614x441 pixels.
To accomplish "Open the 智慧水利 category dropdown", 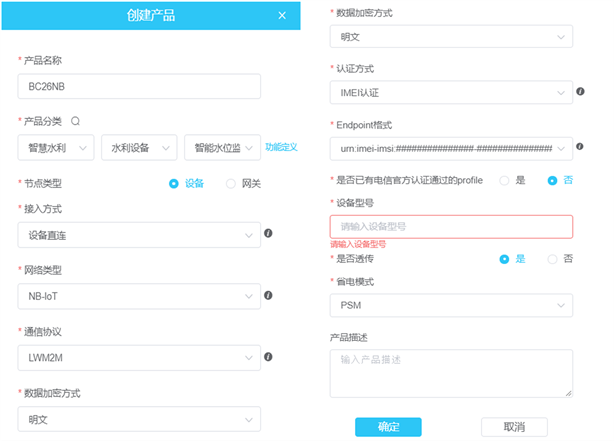I will [x=56, y=147].
